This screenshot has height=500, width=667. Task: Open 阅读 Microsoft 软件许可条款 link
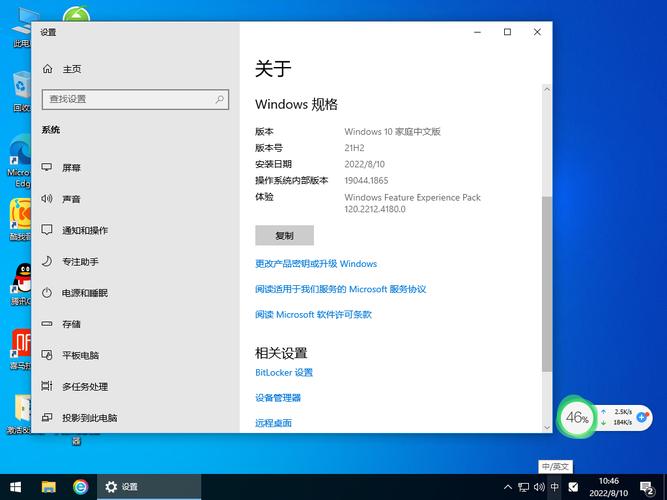tap(314, 314)
